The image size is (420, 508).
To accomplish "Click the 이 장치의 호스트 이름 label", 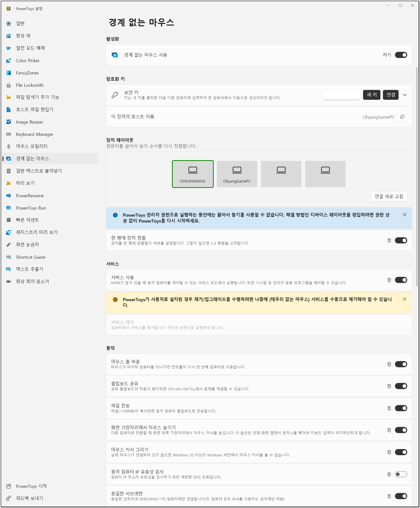I will pyautogui.click(x=133, y=117).
